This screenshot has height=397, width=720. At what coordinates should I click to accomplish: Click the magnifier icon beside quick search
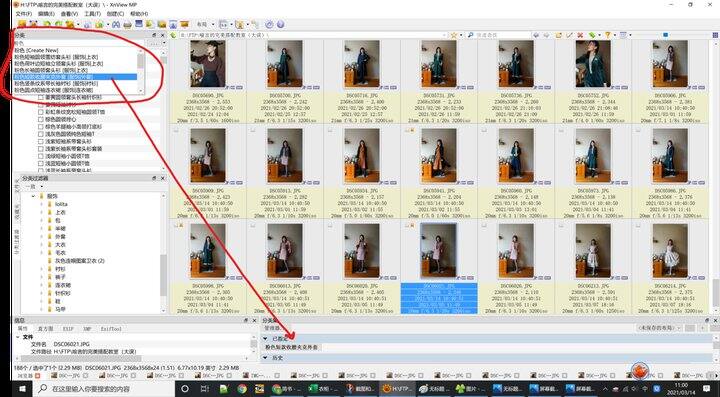pos(471,35)
